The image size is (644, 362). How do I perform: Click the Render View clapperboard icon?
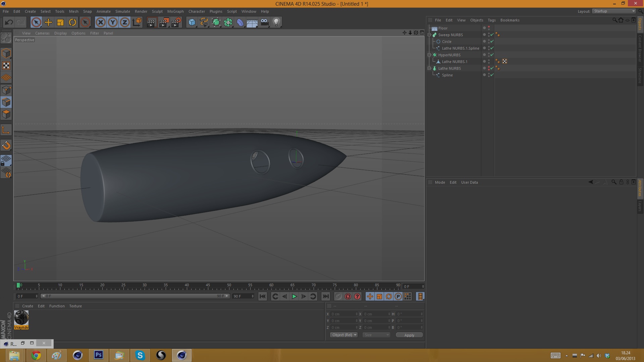[152, 22]
